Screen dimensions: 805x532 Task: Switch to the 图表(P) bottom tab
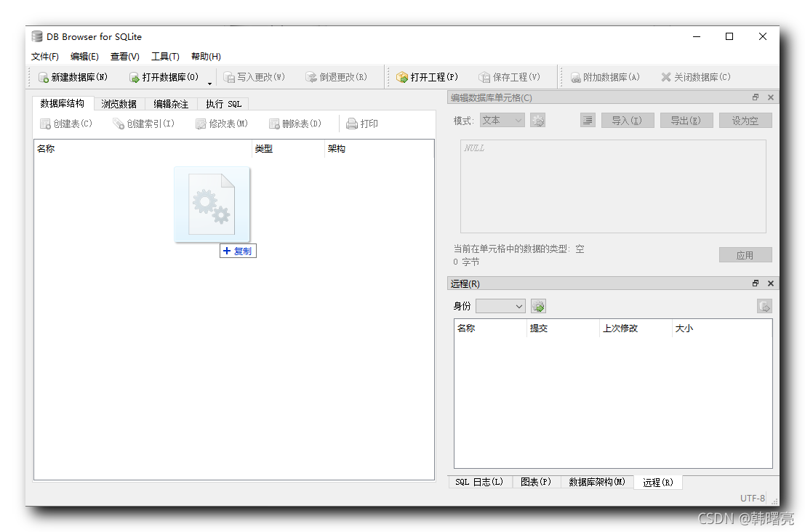[536, 483]
